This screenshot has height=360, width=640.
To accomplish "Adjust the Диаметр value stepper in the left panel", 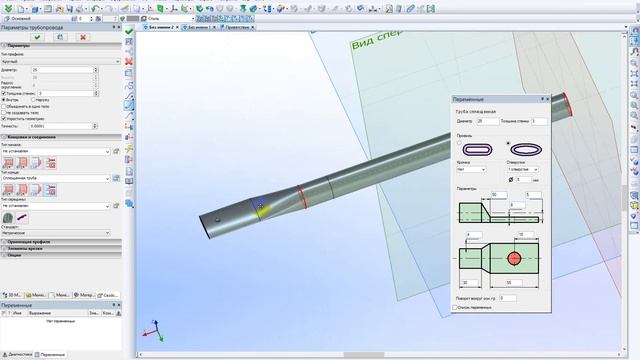I will (x=96, y=70).
